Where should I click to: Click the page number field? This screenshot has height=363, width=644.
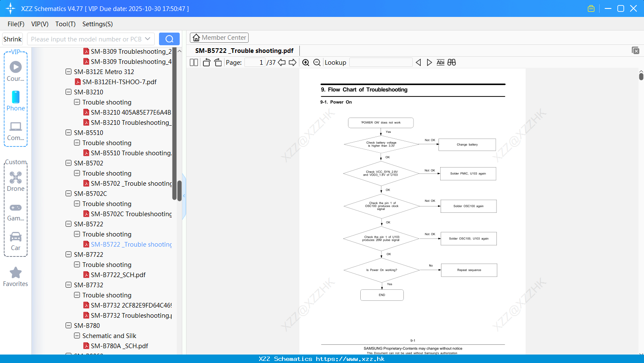255,62
